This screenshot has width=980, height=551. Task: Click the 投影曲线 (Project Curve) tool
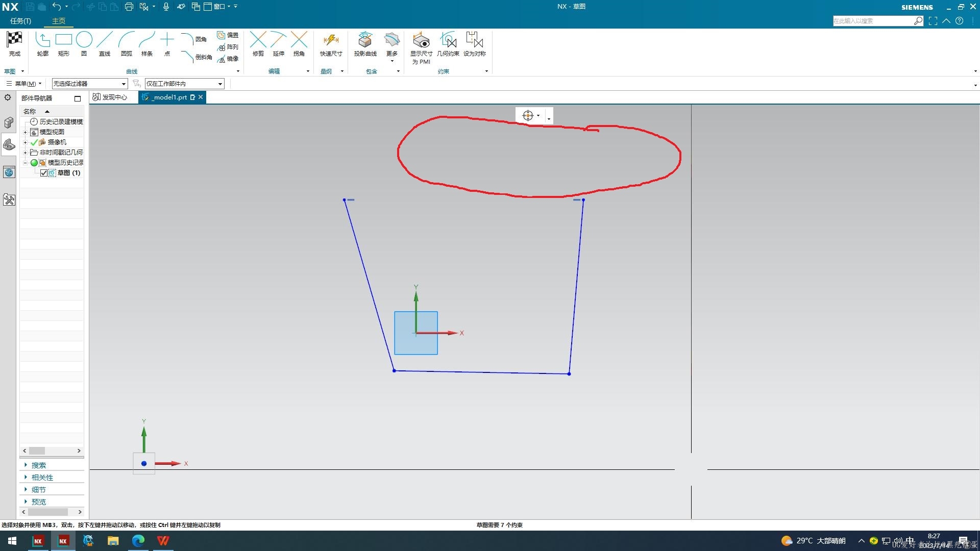click(365, 44)
